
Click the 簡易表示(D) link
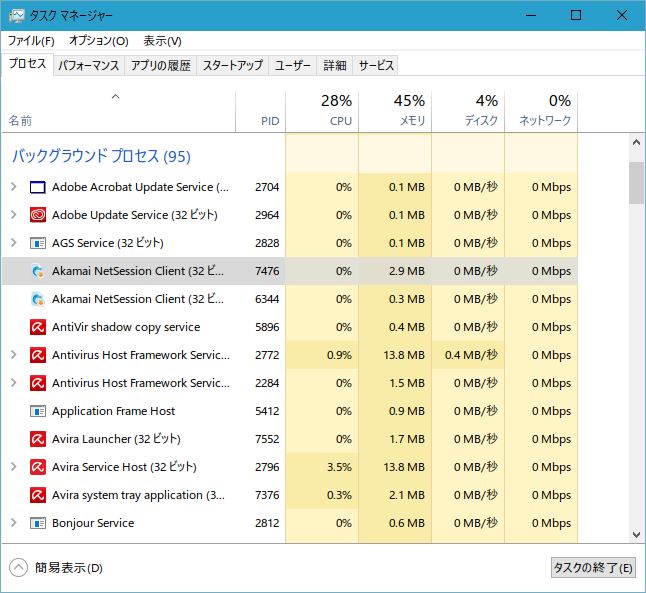click(x=69, y=568)
